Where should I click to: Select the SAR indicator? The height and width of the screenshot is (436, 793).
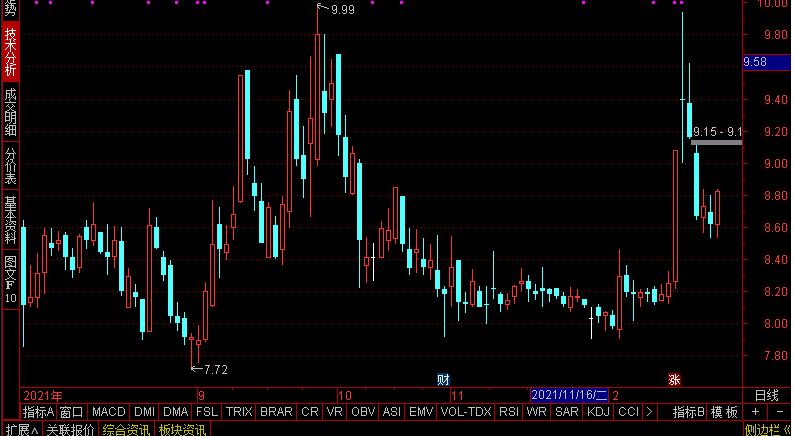pyautogui.click(x=566, y=412)
